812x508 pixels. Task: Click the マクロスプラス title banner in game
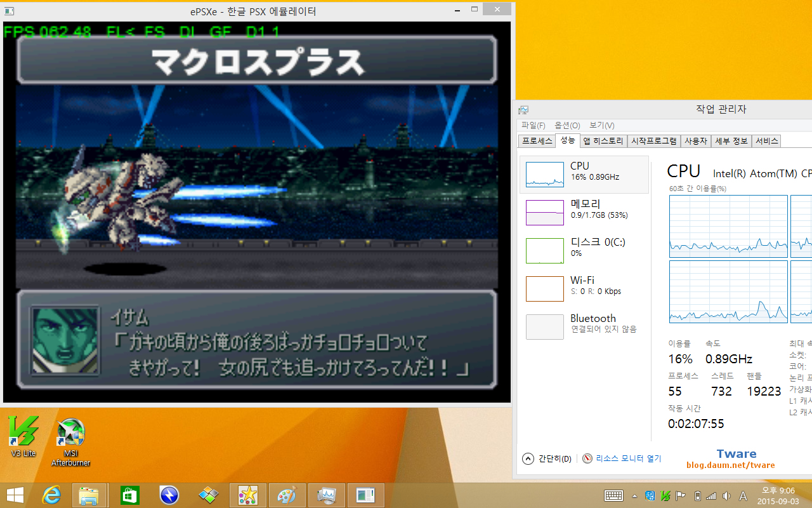[257, 60]
